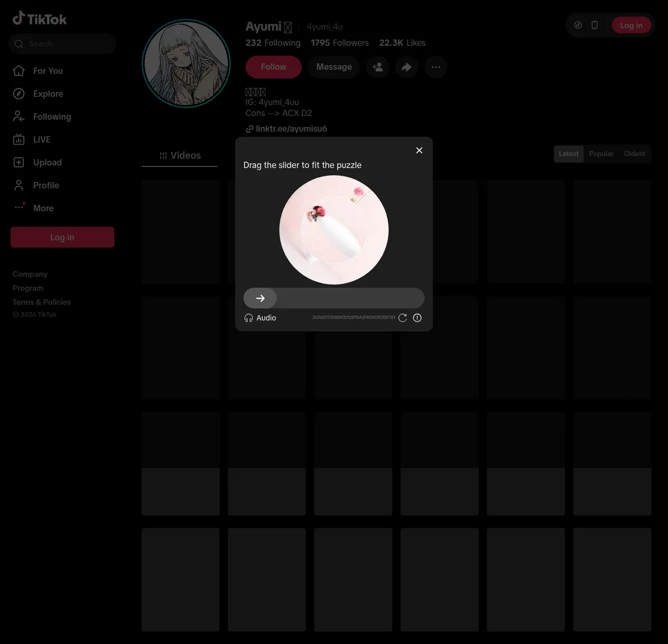The height and width of the screenshot is (644, 668).
Task: Click the three-dot More icon in sidebar
Action: coord(19,207)
